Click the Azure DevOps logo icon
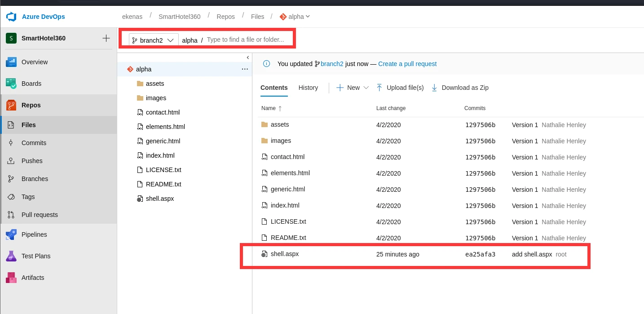This screenshot has width=644, height=314. click(11, 17)
